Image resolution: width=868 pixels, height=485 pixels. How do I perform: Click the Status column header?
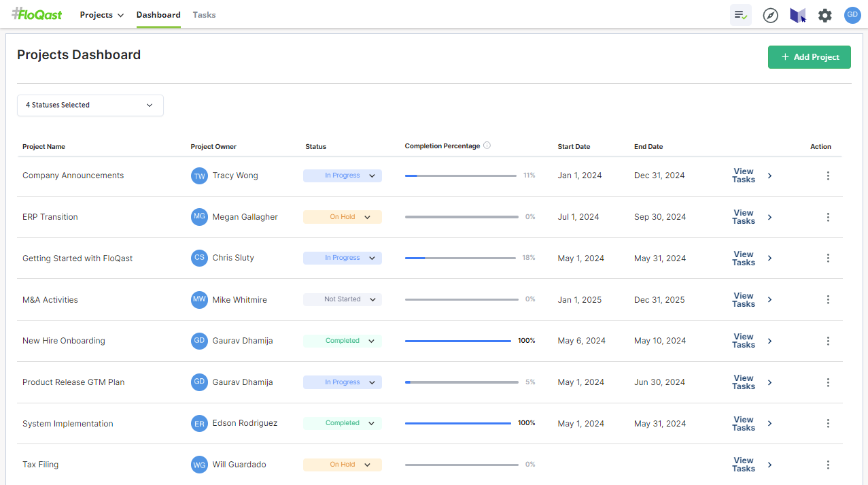click(x=316, y=146)
